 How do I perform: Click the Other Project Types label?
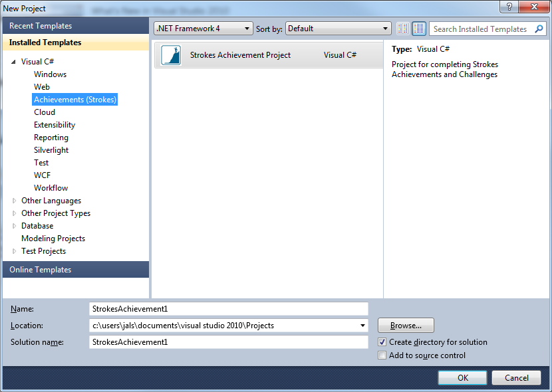click(x=56, y=213)
